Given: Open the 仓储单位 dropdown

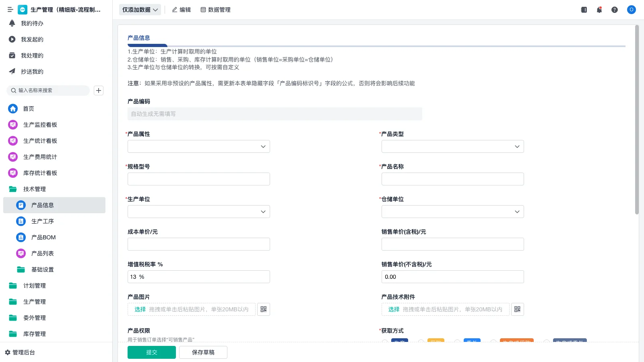Looking at the screenshot, I should coord(452,211).
